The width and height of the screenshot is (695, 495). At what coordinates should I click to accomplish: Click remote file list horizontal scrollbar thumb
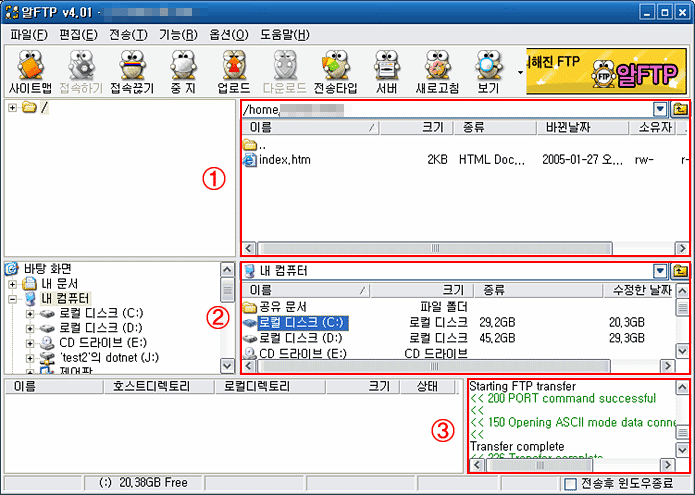point(435,248)
